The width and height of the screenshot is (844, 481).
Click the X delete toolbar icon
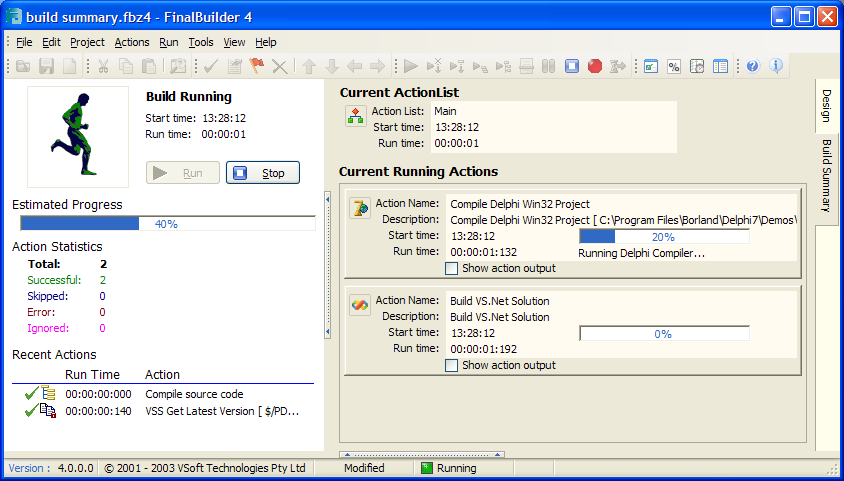279,66
